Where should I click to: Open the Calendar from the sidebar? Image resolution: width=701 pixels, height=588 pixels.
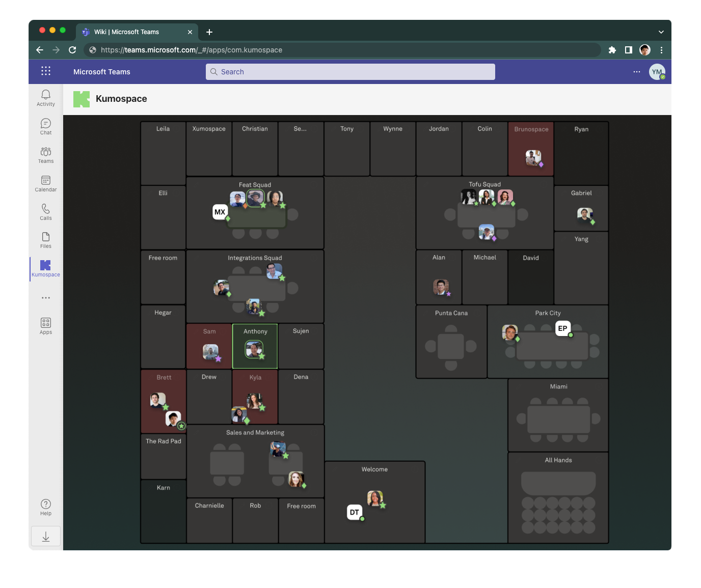[x=45, y=183]
